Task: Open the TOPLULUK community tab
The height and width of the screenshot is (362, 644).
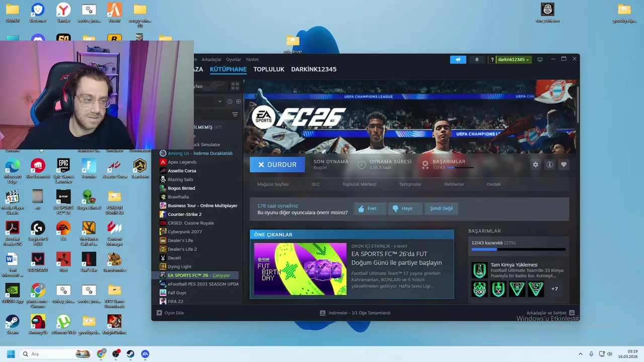Action: [269, 69]
